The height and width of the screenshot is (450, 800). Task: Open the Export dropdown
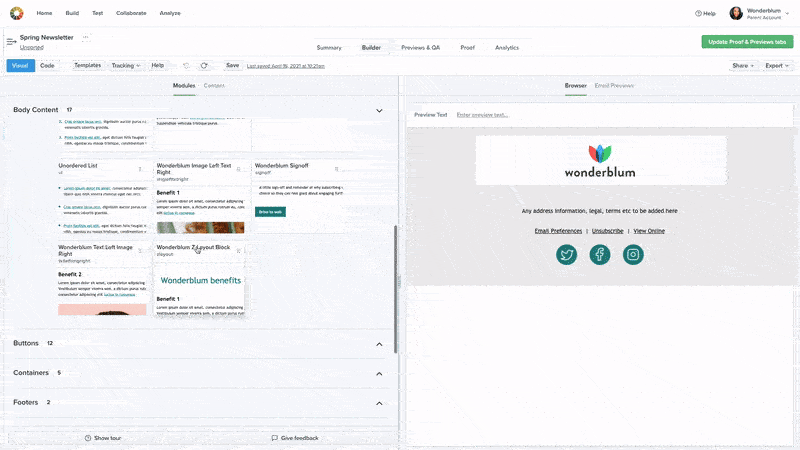(777, 65)
